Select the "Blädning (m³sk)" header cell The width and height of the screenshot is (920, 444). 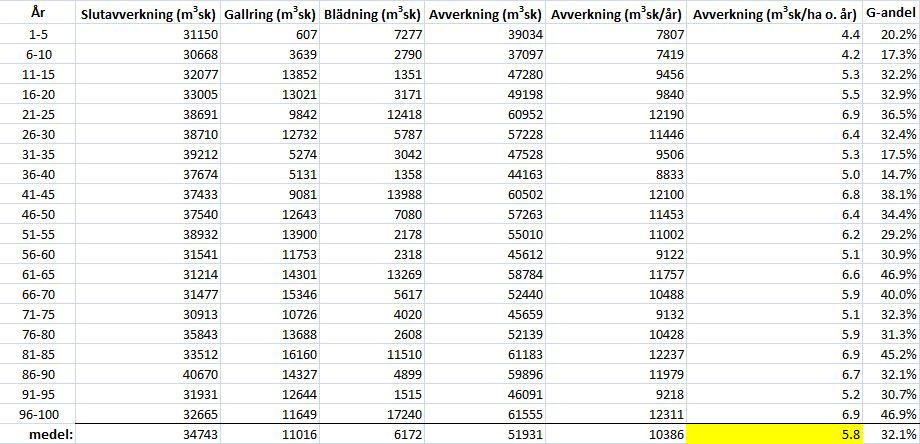[x=373, y=15]
